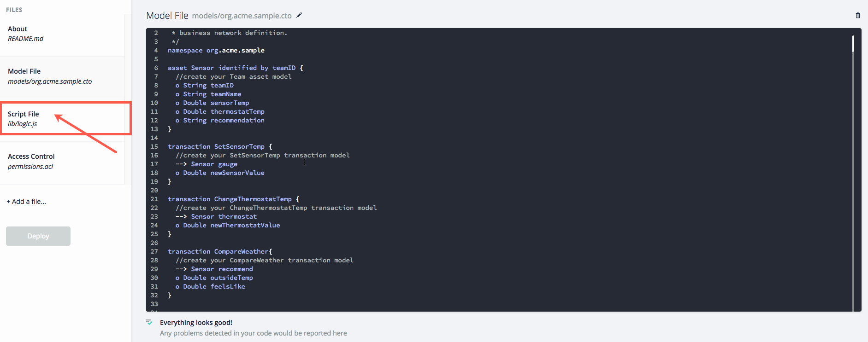Click the Double sensorTemp line
The width and height of the screenshot is (868, 342).
pyautogui.click(x=212, y=103)
